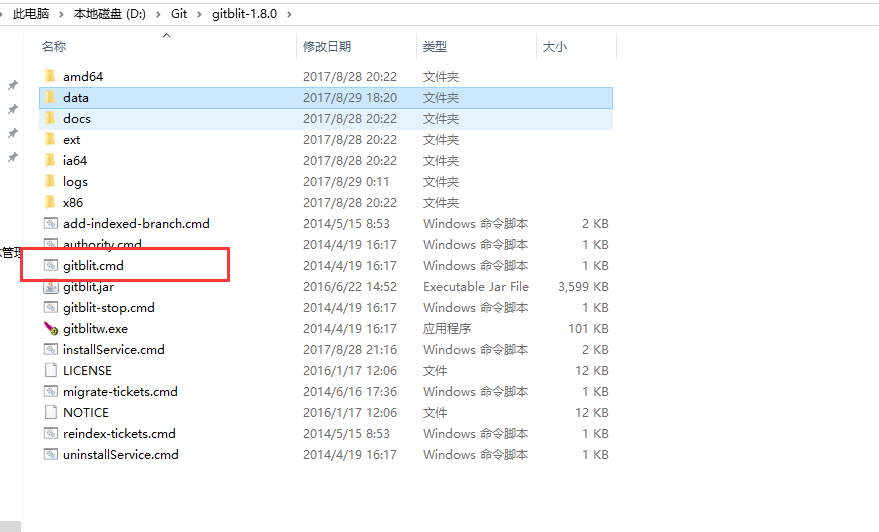
Task: Sort by the 名称 column header
Action: coord(54,47)
